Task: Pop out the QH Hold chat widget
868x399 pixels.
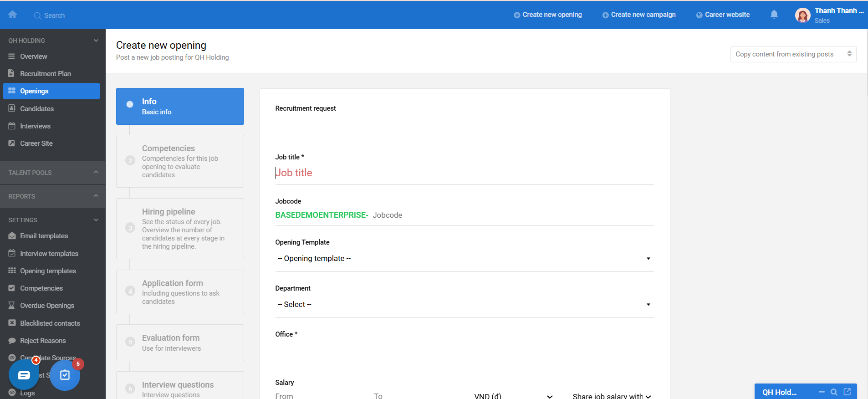Action: (847, 392)
